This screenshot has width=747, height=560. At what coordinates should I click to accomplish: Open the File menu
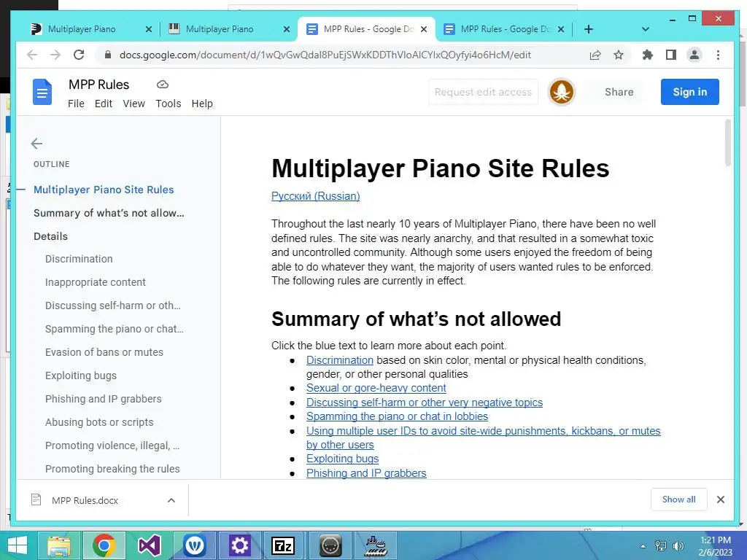[x=76, y=104]
